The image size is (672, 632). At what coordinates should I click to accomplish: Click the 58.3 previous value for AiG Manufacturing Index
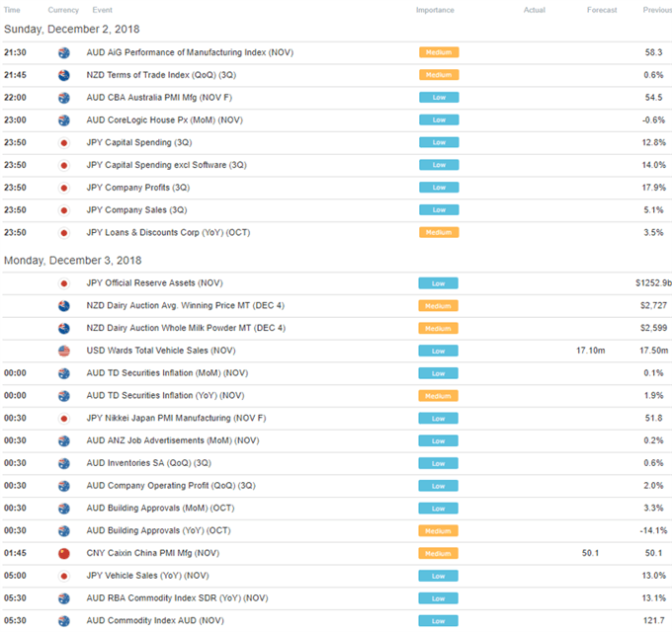(653, 52)
